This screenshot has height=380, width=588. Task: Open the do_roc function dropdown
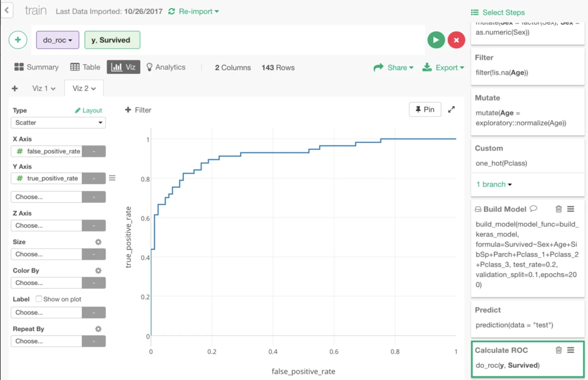[58, 40]
